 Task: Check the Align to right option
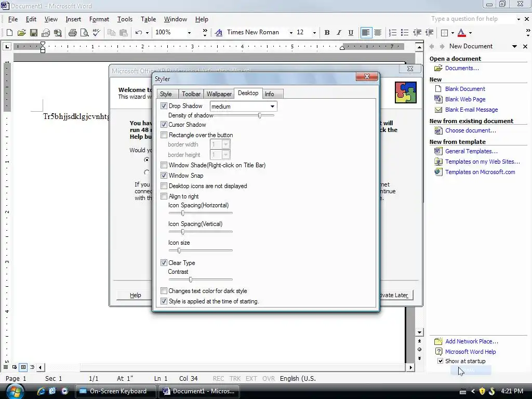point(164,196)
